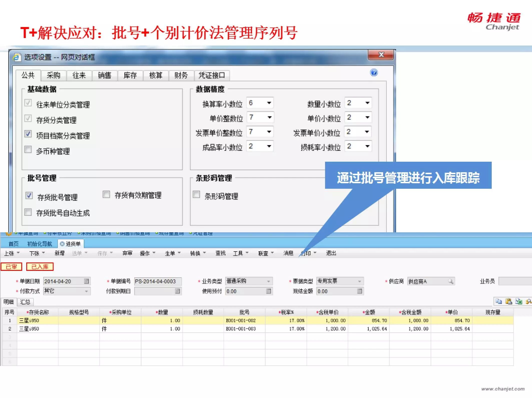This screenshot has width=532, height=398.
Task: Open the 付款到期日 calendar icon
Action: coord(177,291)
